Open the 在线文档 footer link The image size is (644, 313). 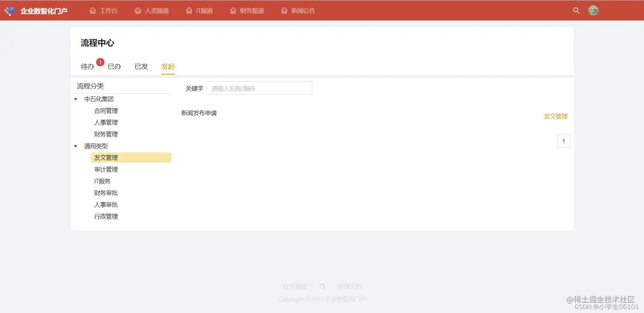[349, 286]
